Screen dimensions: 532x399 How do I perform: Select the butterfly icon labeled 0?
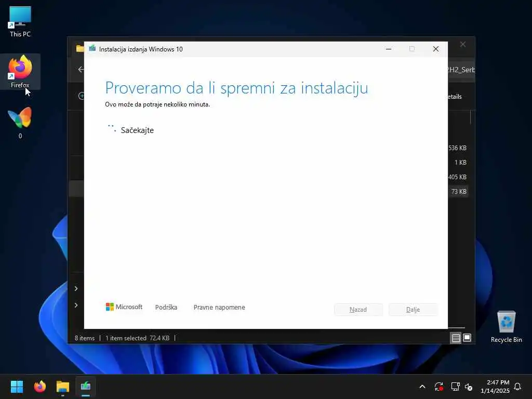coord(20,123)
